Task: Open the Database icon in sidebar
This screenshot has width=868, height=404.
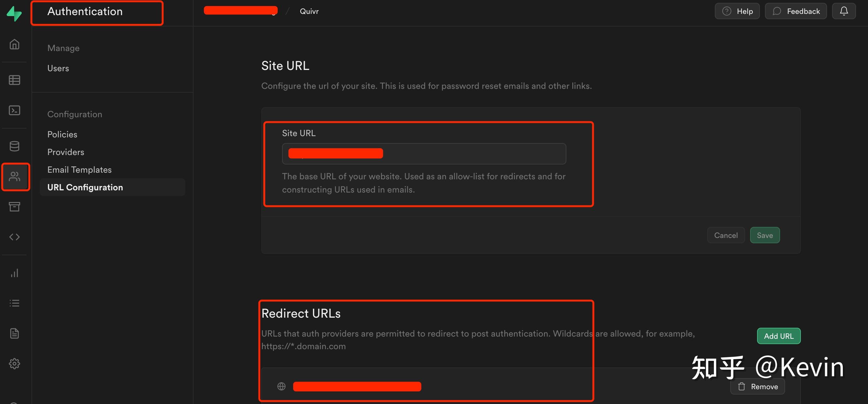Action: [14, 146]
